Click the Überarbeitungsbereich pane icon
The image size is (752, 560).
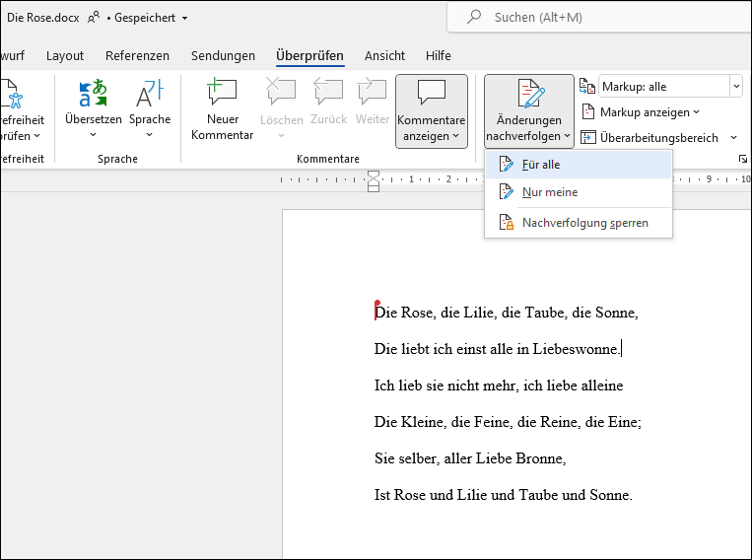coord(588,138)
